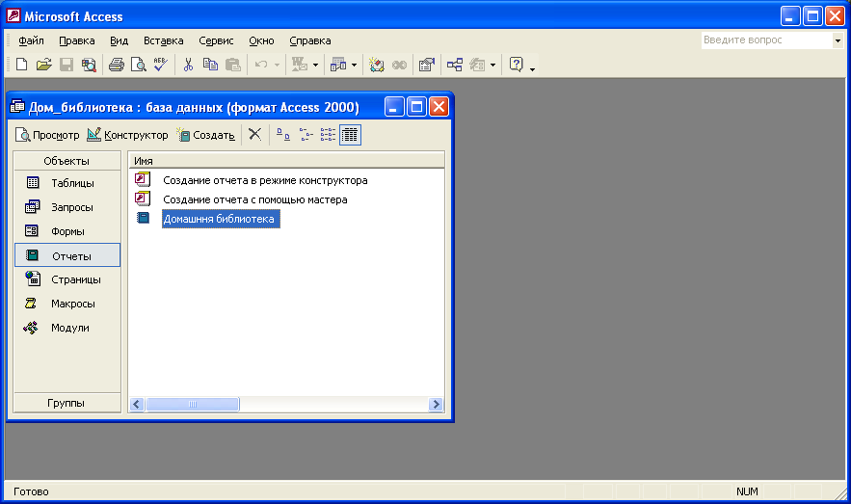
Task: Click the Delete X icon in database window
Action: coord(254,134)
